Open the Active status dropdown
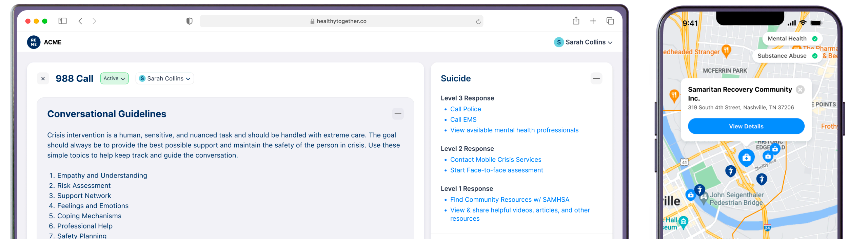The image size is (868, 239). coord(114,78)
